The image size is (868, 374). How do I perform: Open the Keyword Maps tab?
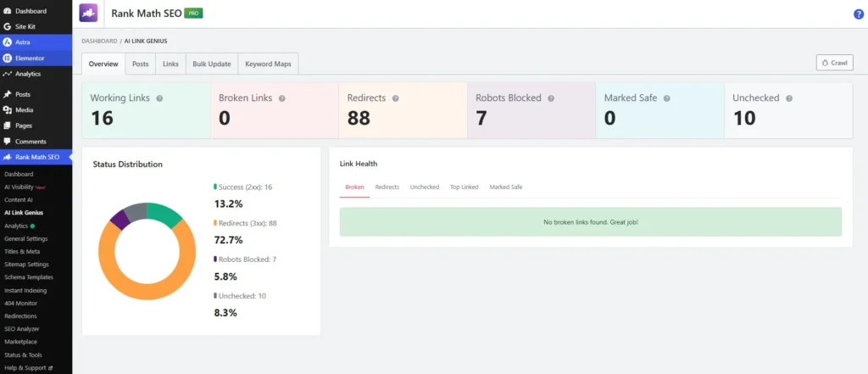[268, 64]
